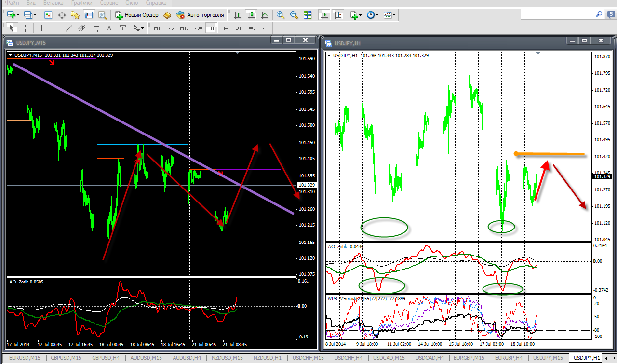This screenshot has height=364, width=617.
Task: Click the Авто-торговля button
Action: 200,15
